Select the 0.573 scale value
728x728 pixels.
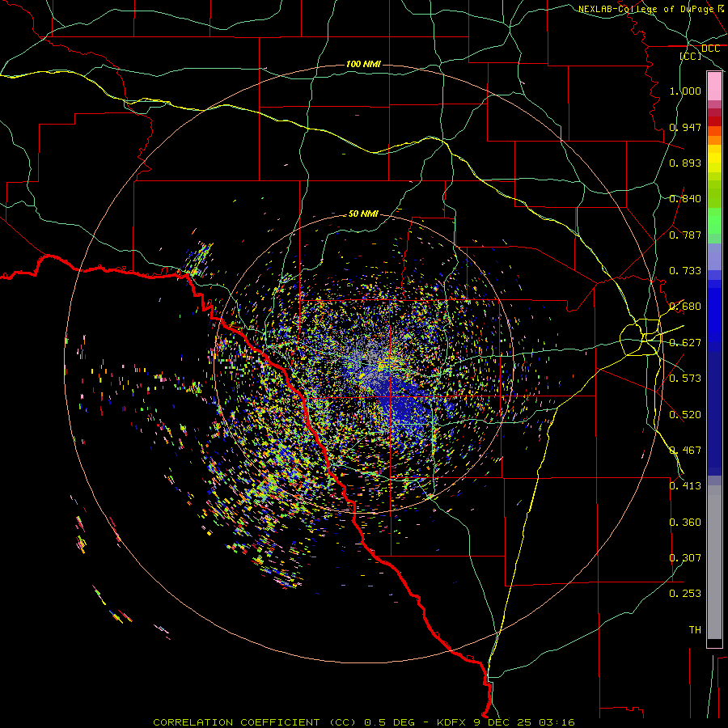(x=685, y=378)
